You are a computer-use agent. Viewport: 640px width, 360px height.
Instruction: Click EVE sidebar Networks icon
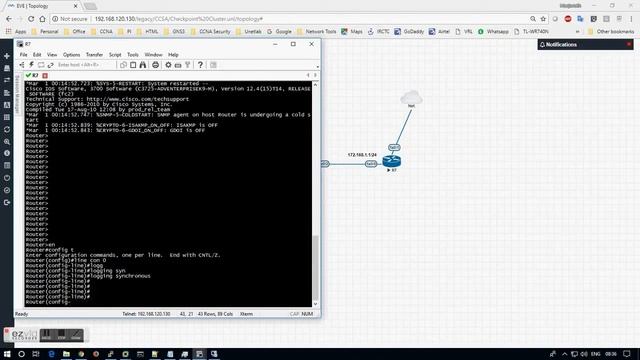[x=7, y=80]
